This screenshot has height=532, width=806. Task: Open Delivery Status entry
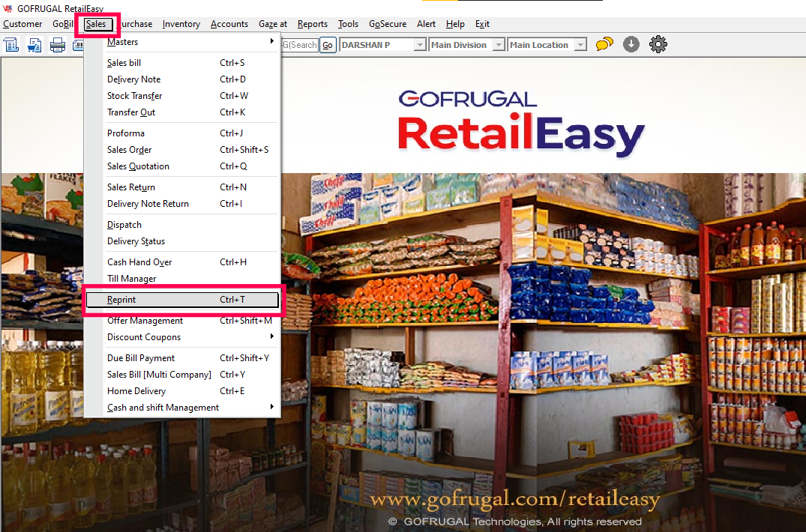click(182, 241)
